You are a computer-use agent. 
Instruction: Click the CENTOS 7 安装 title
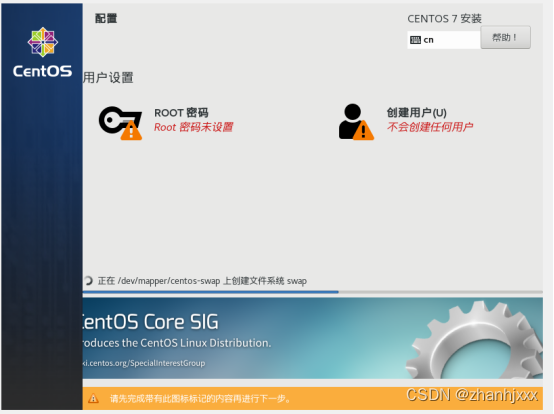(x=444, y=18)
